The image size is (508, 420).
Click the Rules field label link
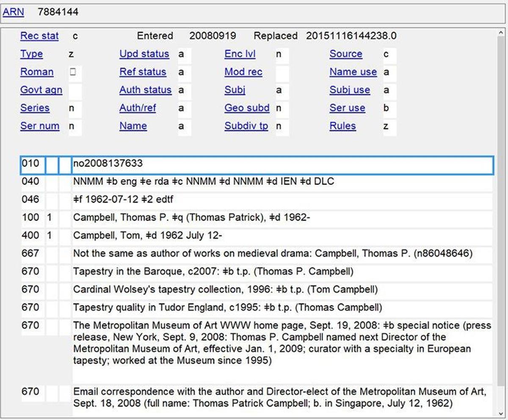(342, 126)
